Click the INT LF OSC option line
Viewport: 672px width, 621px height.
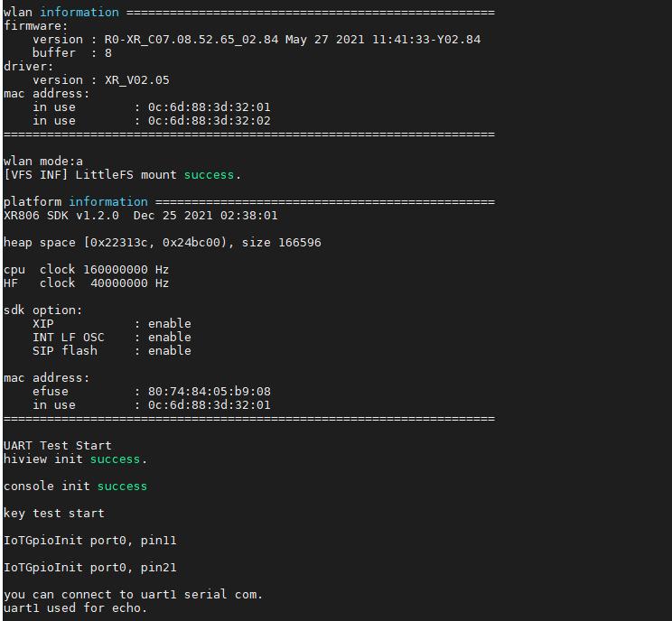coord(111,338)
